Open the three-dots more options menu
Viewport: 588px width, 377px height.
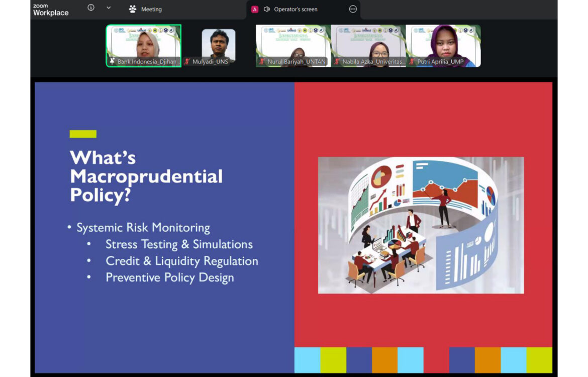[x=353, y=9]
